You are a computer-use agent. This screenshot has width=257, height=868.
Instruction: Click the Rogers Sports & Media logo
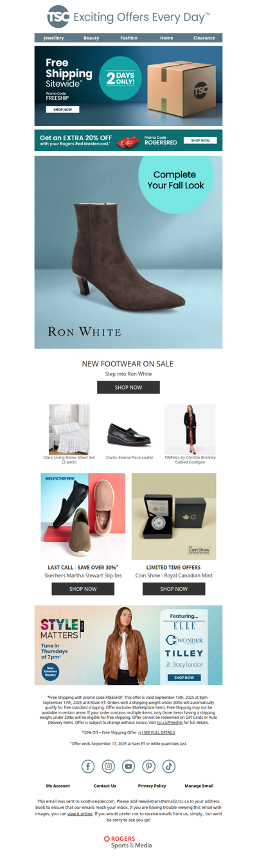pos(128,842)
